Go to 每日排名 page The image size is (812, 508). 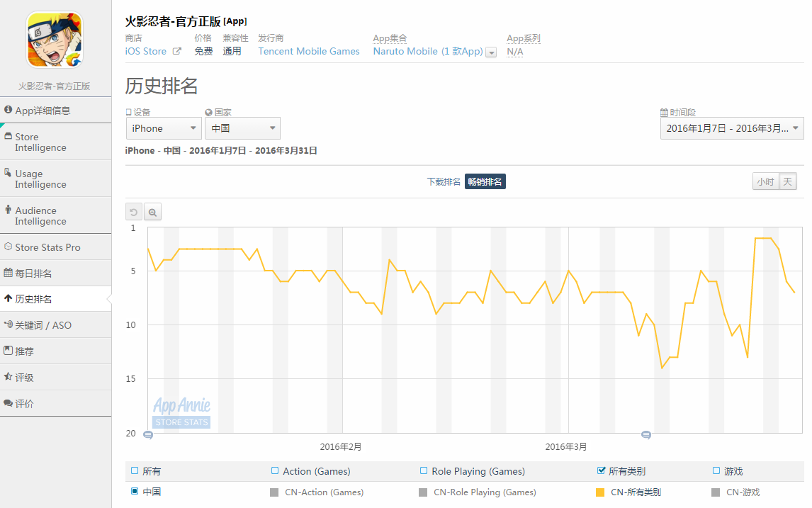click(55, 273)
